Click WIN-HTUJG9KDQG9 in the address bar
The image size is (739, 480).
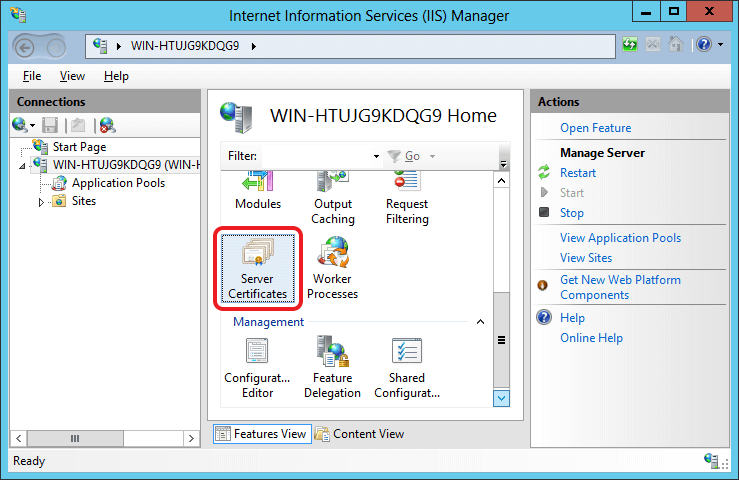[x=185, y=46]
